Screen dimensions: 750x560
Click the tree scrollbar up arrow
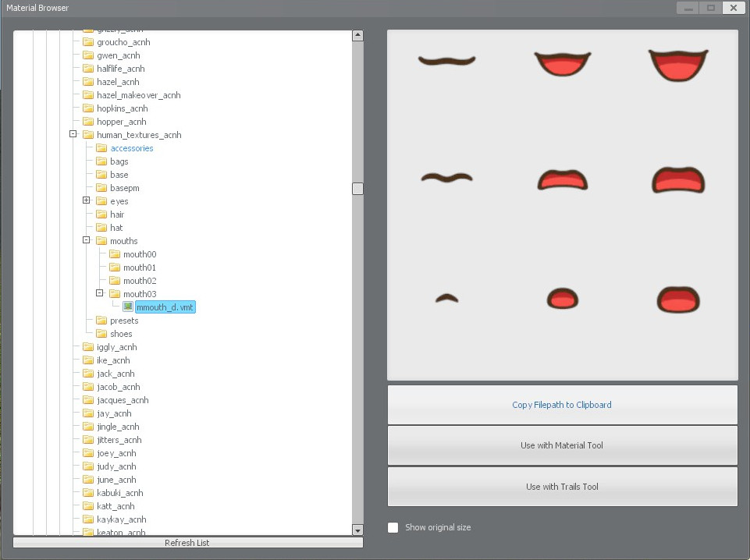[357, 36]
